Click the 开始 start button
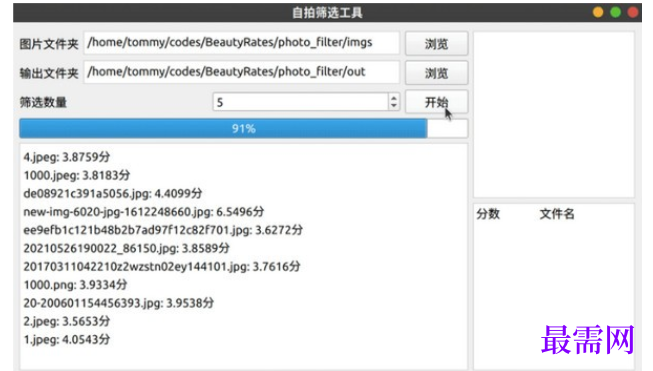Image resolution: width=653 pixels, height=371 pixels. pos(436,102)
